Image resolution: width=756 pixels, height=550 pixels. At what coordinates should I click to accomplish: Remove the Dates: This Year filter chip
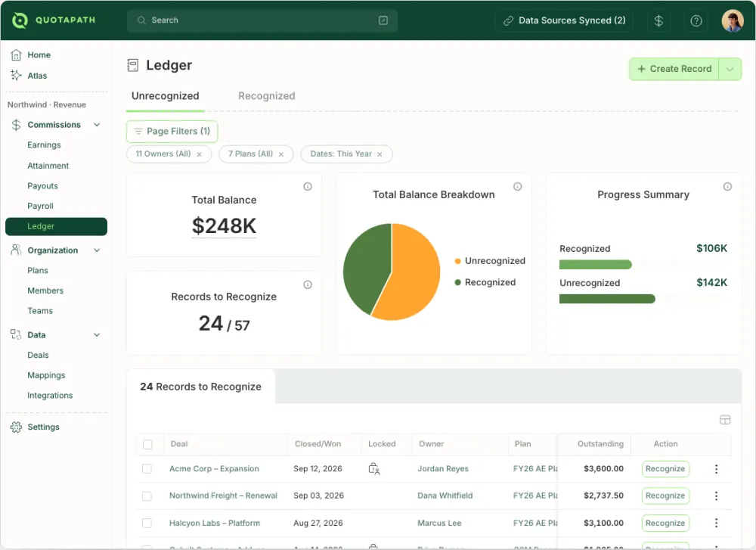click(x=380, y=154)
